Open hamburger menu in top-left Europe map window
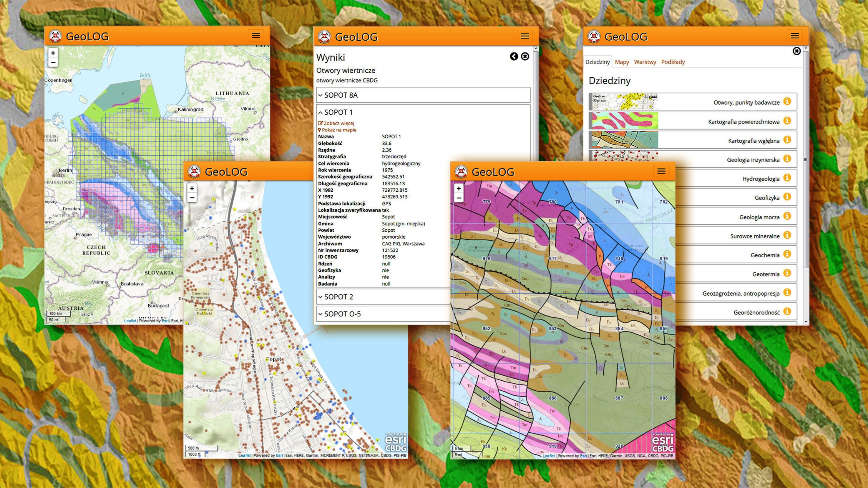868x488 pixels. [x=256, y=35]
